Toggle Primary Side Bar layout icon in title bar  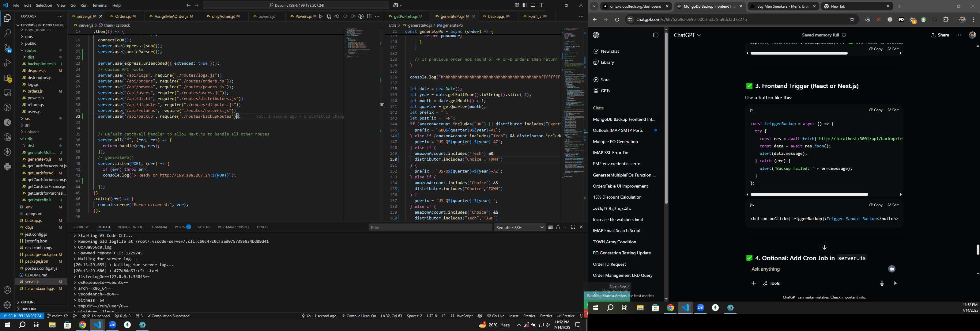click(x=525, y=5)
